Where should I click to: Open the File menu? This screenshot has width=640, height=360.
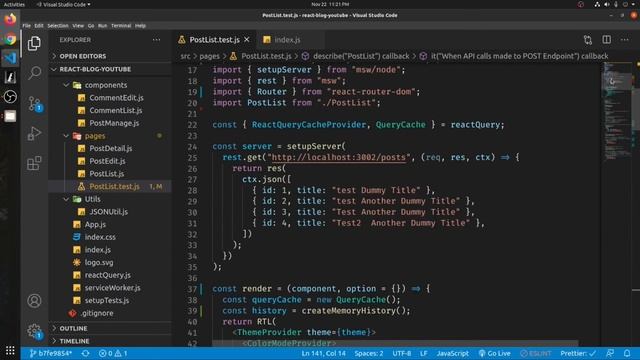click(27, 25)
